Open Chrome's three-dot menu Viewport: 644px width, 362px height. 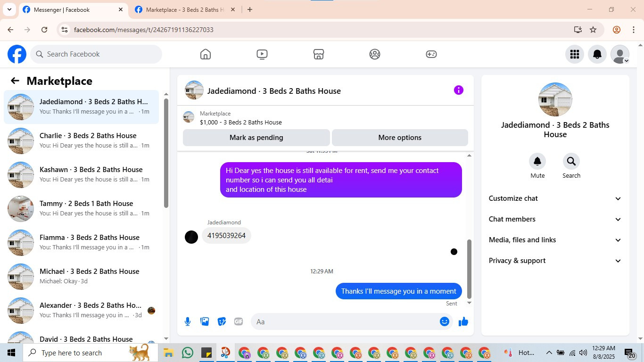634,30
